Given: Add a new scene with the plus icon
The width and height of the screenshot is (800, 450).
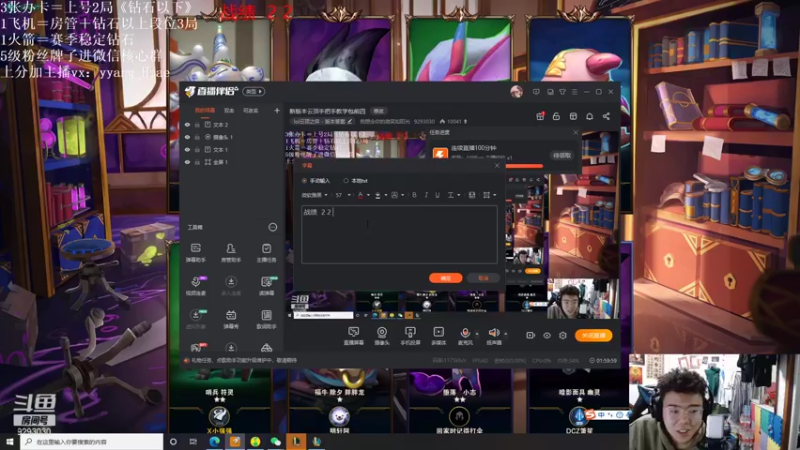Looking at the screenshot, I should pos(277,110).
